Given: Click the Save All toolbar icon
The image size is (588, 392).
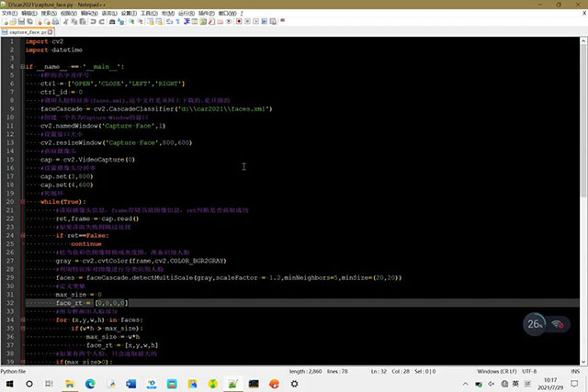Looking at the screenshot, I should 29,22.
